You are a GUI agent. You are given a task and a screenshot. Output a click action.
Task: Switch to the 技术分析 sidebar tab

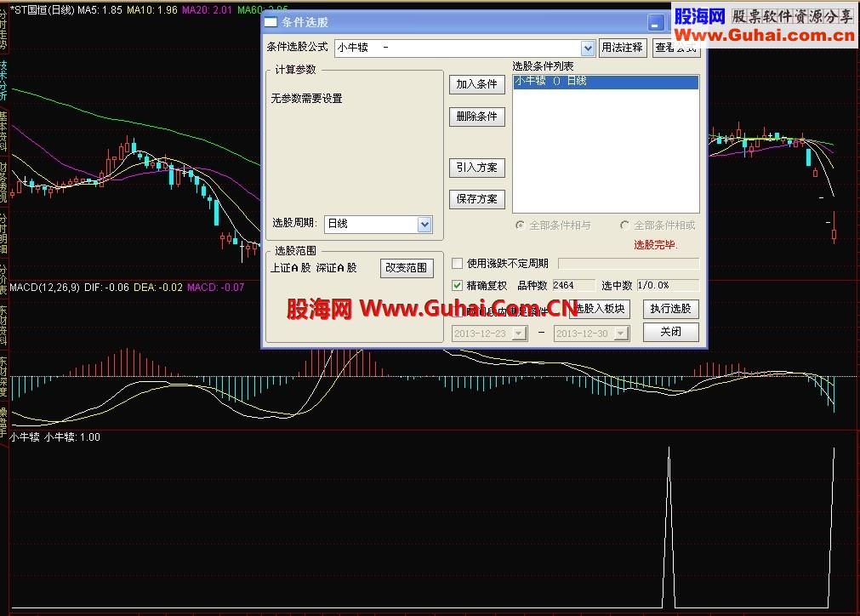tap(3, 81)
